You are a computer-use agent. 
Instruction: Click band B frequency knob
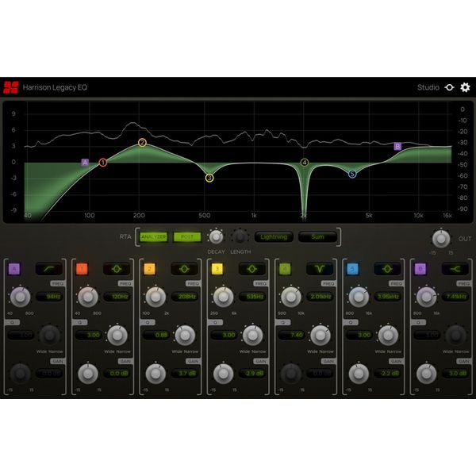point(427,297)
